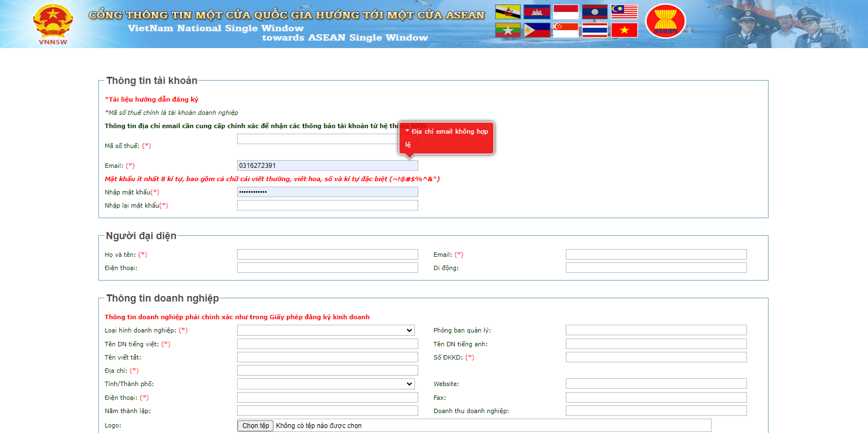This screenshot has width=868, height=433.
Task: Click the Số ĐKKD input field
Action: pyautogui.click(x=656, y=357)
